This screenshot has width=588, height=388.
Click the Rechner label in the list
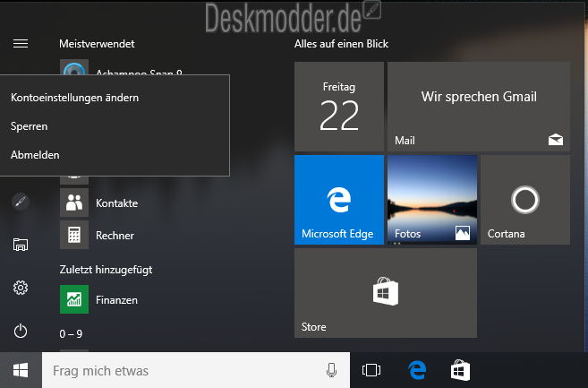pos(115,236)
